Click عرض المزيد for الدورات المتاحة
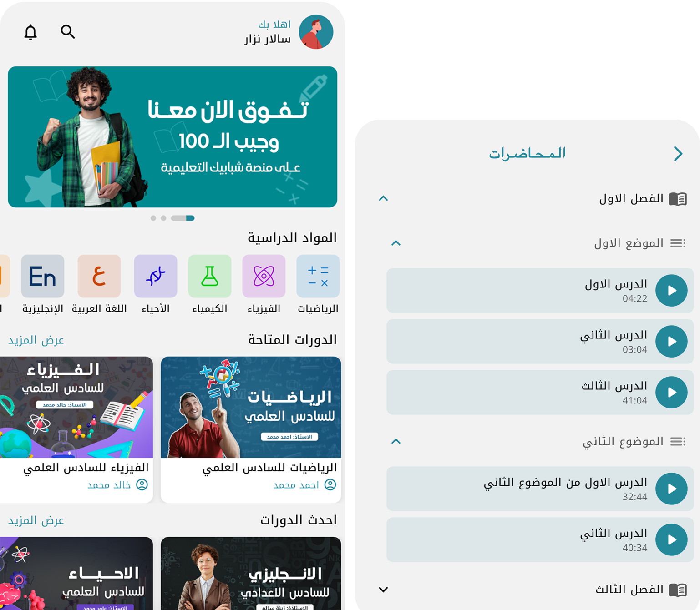 tap(36, 340)
